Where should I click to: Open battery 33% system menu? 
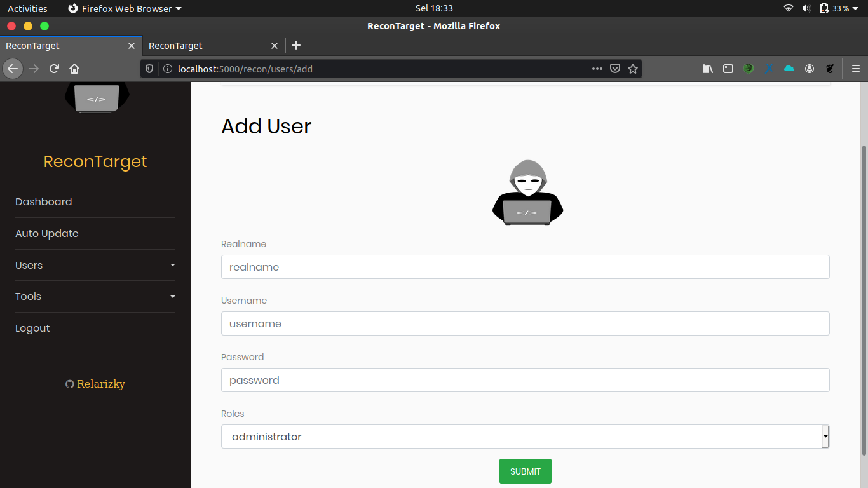click(839, 8)
